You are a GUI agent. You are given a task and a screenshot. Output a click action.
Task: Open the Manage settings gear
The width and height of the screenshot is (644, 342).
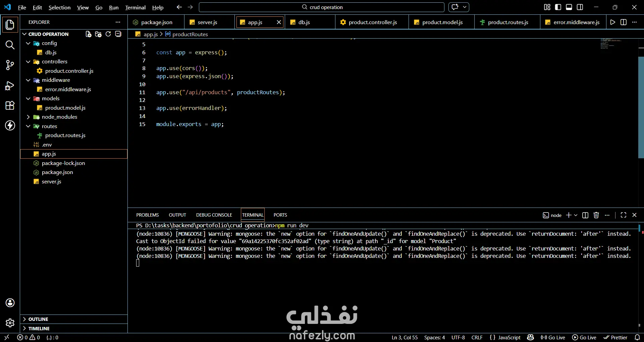pos(10,323)
